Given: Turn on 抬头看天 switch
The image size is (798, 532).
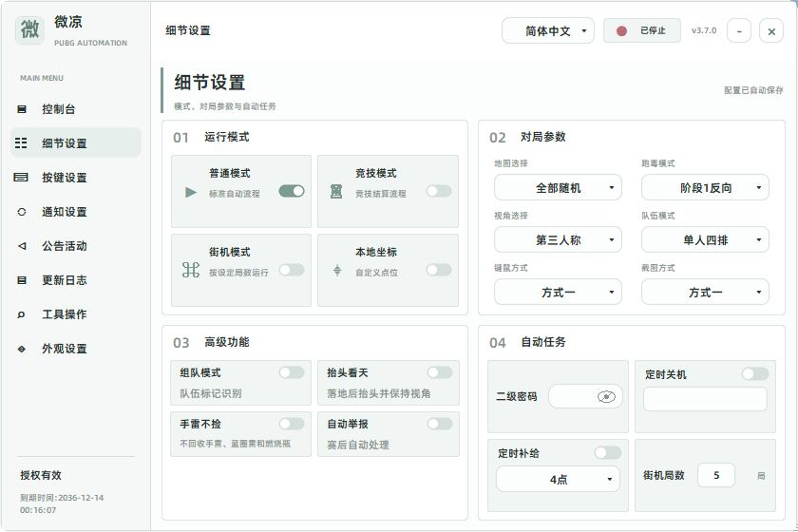Looking at the screenshot, I should click(x=440, y=372).
